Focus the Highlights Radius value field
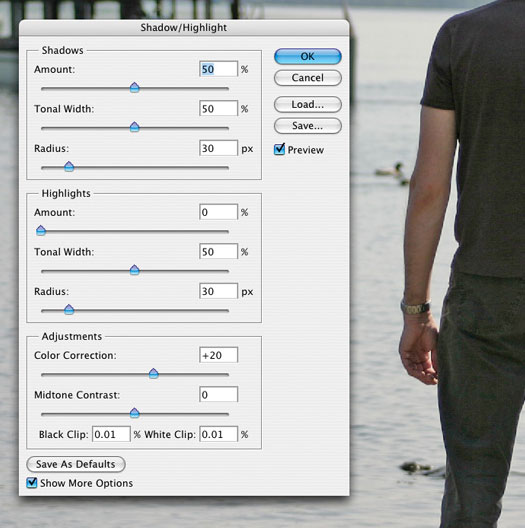The width and height of the screenshot is (525, 528). coord(219,291)
